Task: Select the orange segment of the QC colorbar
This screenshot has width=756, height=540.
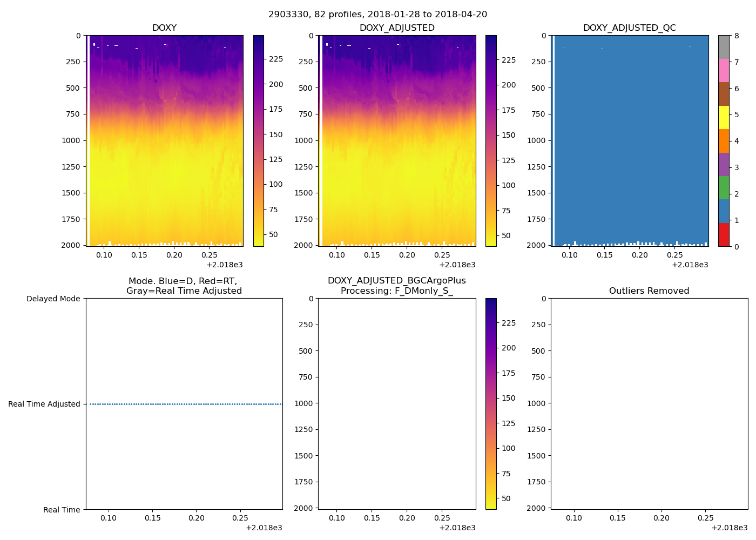Action: (724, 141)
